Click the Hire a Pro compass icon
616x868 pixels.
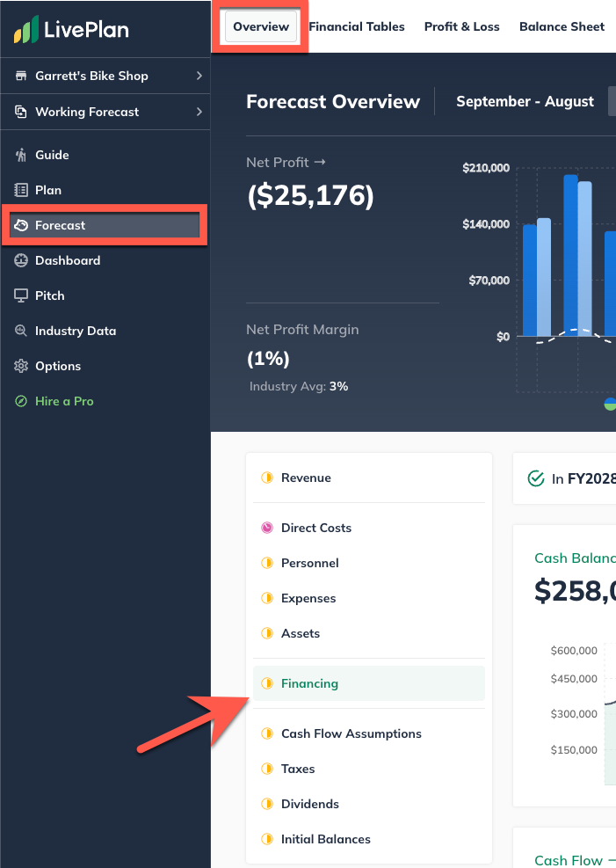tap(21, 401)
